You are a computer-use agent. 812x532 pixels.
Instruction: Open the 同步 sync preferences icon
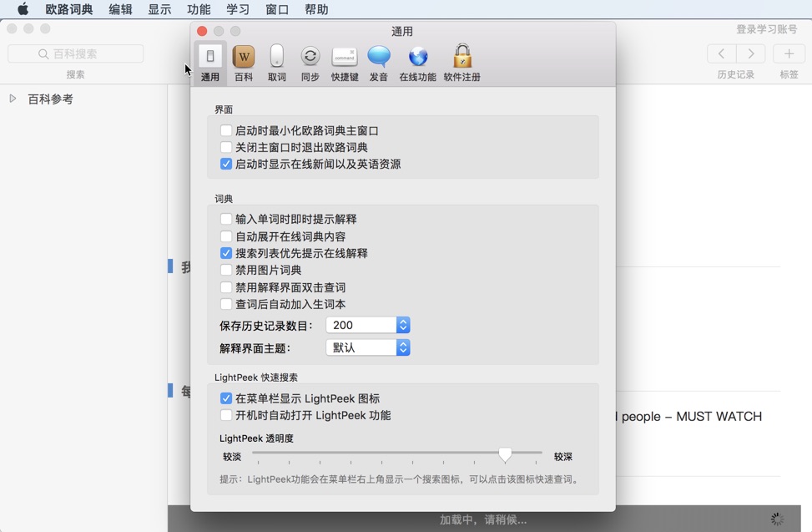click(x=310, y=63)
